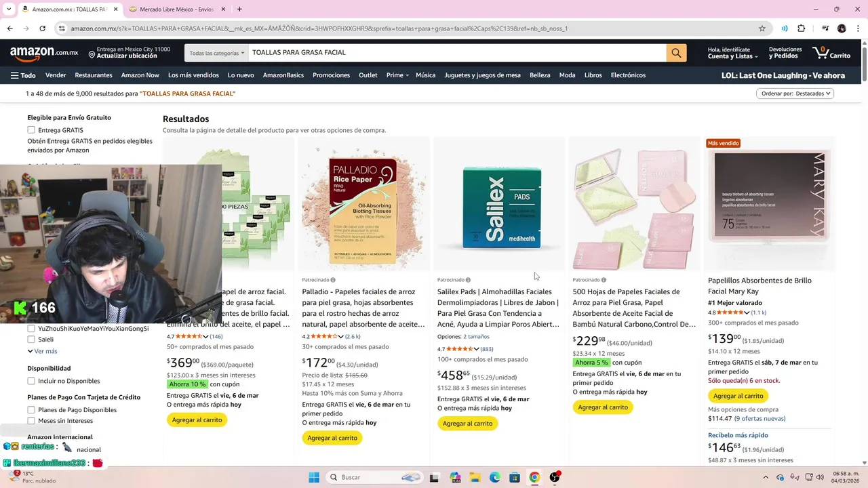Open the Copilot icon in the taskbar

455,477
